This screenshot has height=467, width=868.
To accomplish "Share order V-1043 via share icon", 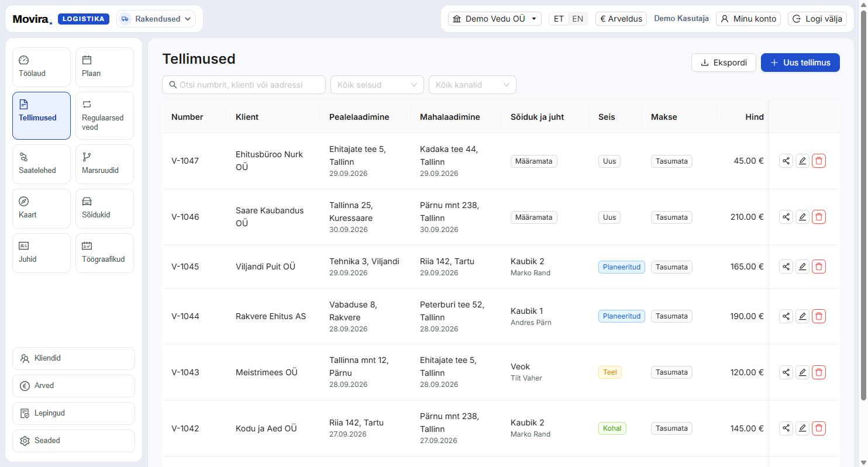I will tap(786, 372).
